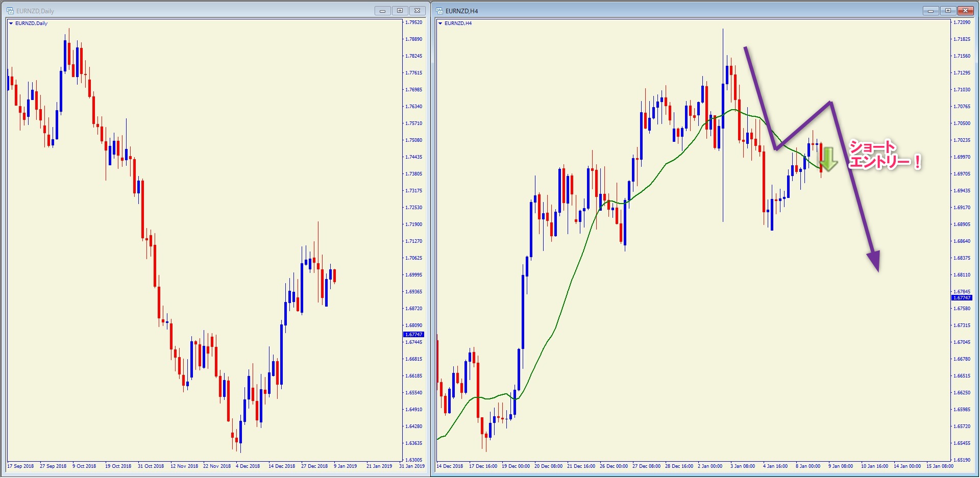Click price level 1.68375 on H4 axis
This screenshot has height=478, width=980.
[x=962, y=258]
